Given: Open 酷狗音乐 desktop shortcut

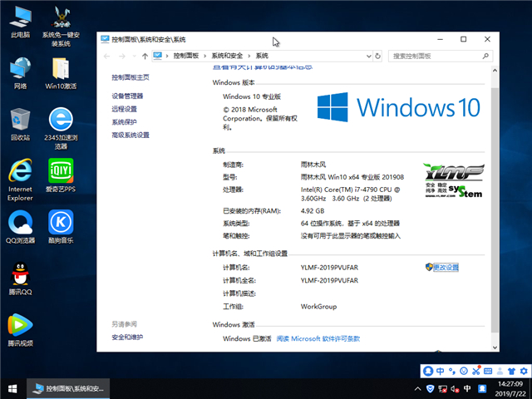Looking at the screenshot, I should click(60, 223).
